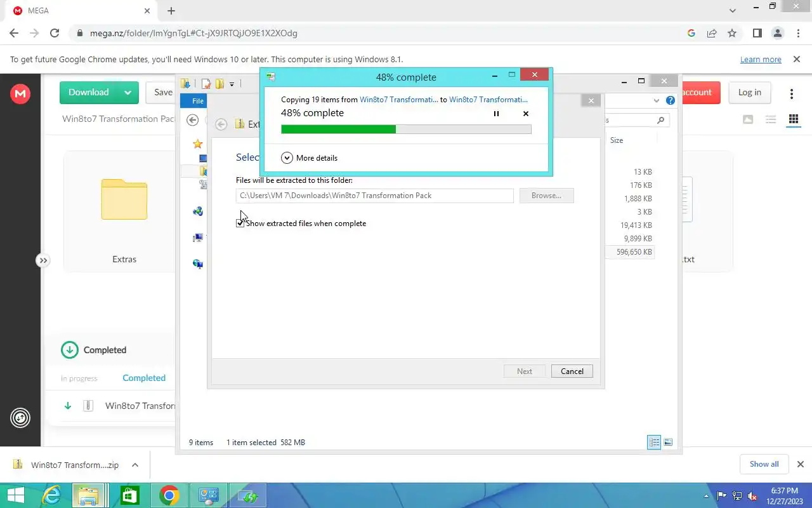Expand More details in copy dialog

point(309,157)
